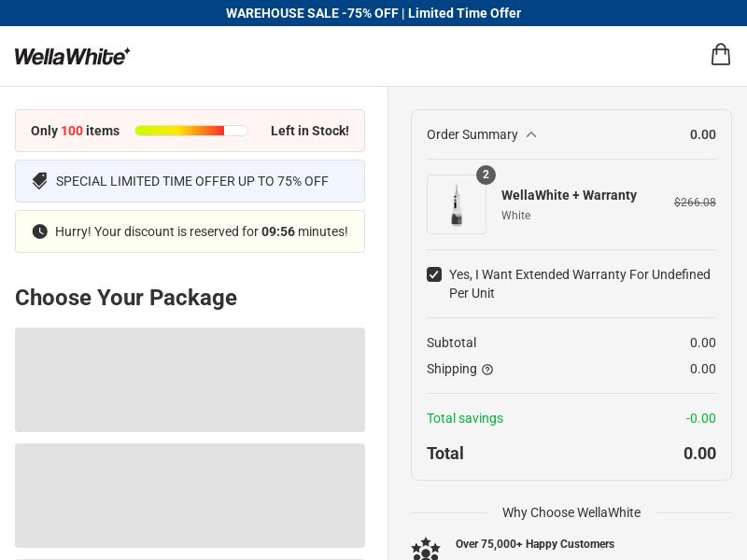Click the Extended Warranty label text
Viewport: 747px width, 560px height.
tap(579, 284)
